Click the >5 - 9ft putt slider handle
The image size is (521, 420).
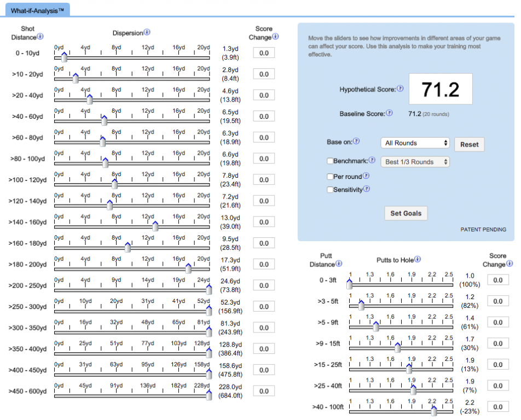[376, 326]
